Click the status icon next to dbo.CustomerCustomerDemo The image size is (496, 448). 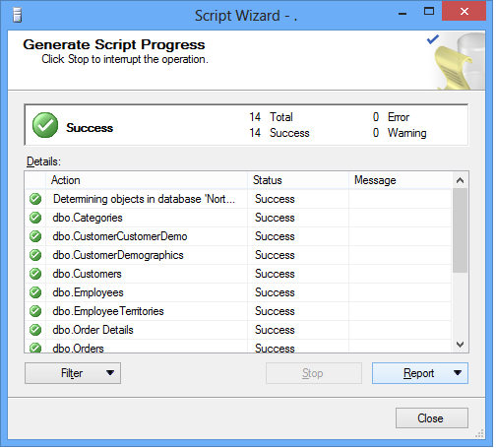pos(35,236)
